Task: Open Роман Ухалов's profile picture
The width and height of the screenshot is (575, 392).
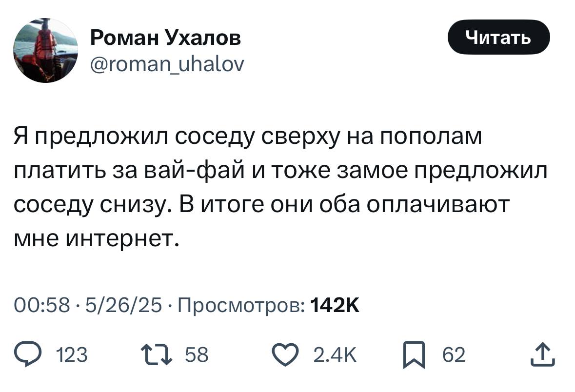Action: click(45, 51)
